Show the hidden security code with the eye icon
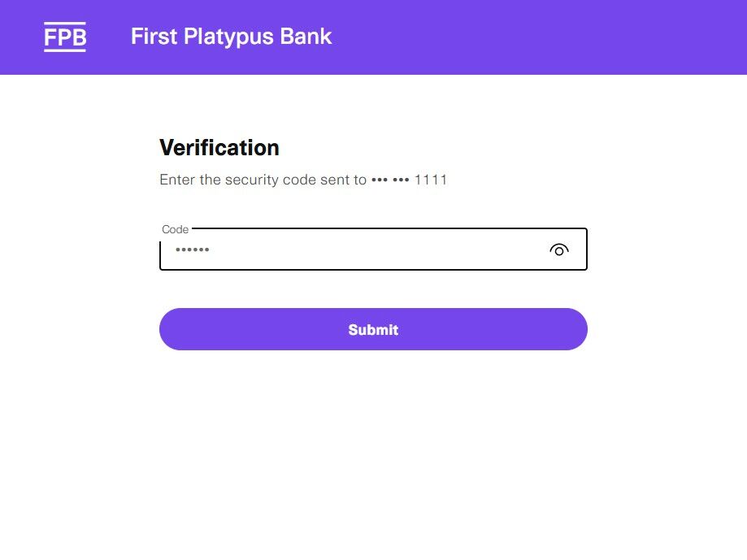The width and height of the screenshot is (747, 560). [558, 250]
